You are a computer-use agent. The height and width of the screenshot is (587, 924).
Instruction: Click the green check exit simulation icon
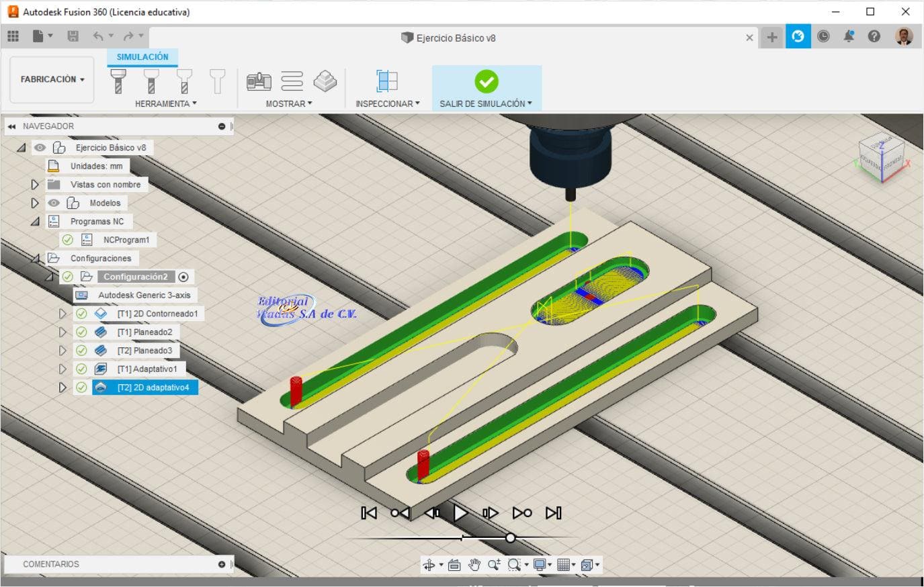click(x=487, y=81)
